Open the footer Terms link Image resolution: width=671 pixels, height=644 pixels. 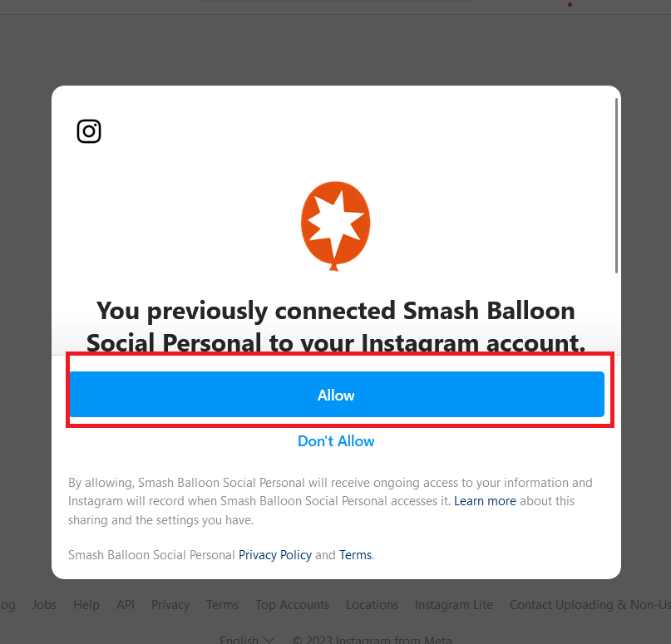coord(223,605)
